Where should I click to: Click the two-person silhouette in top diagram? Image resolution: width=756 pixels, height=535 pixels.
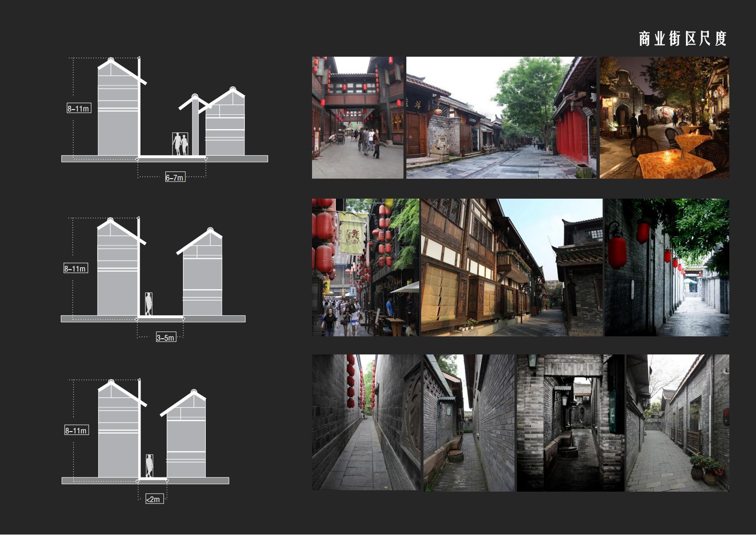pos(180,144)
